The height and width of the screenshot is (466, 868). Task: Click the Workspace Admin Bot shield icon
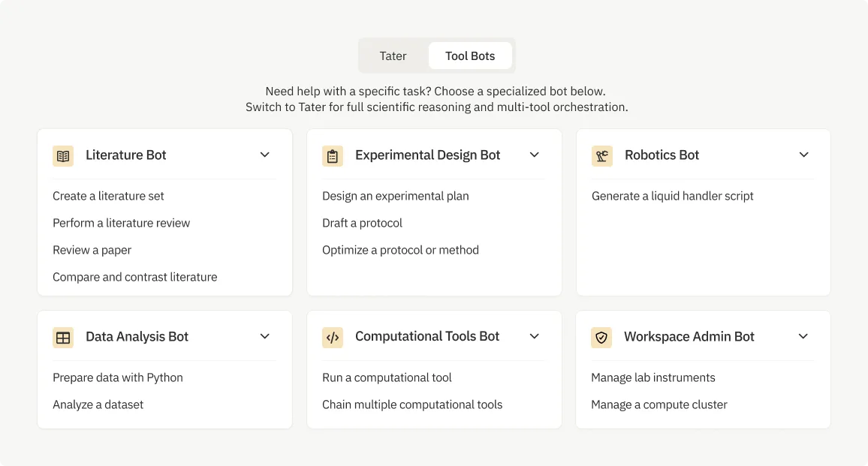click(x=601, y=337)
